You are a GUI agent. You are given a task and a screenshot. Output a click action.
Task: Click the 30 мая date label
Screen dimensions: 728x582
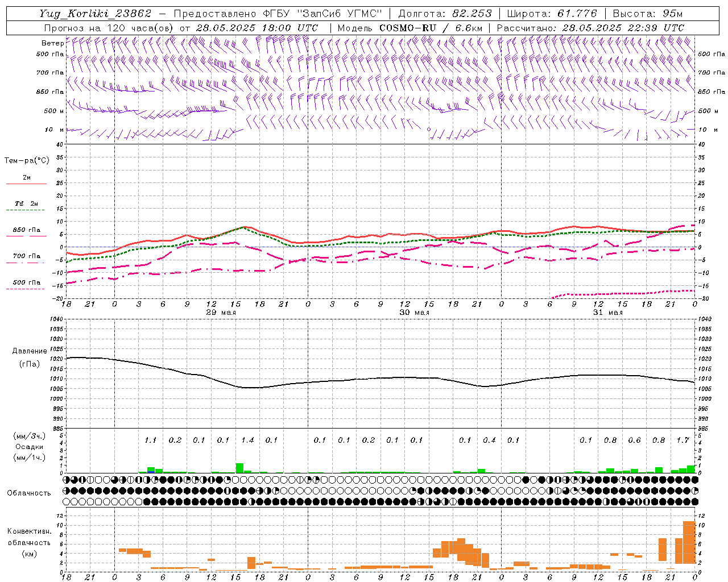point(414,313)
